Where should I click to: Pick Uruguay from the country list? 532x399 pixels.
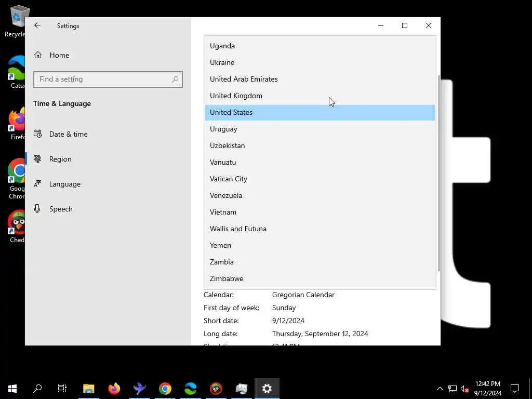click(x=320, y=129)
